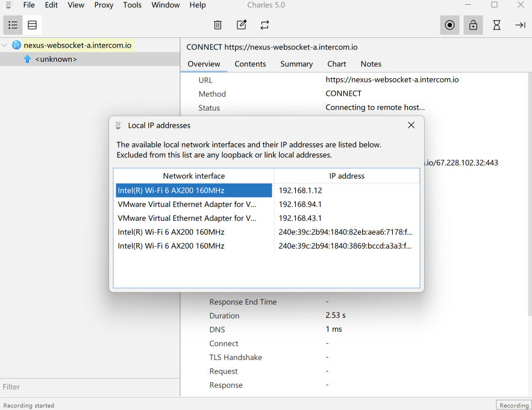Click the auto-scroll arrow icon in toolbar
Viewport: 532px width, 410px height.
click(520, 25)
